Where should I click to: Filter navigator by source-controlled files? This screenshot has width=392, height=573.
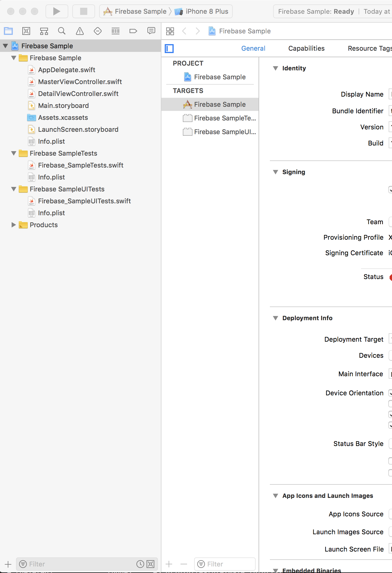(x=150, y=564)
